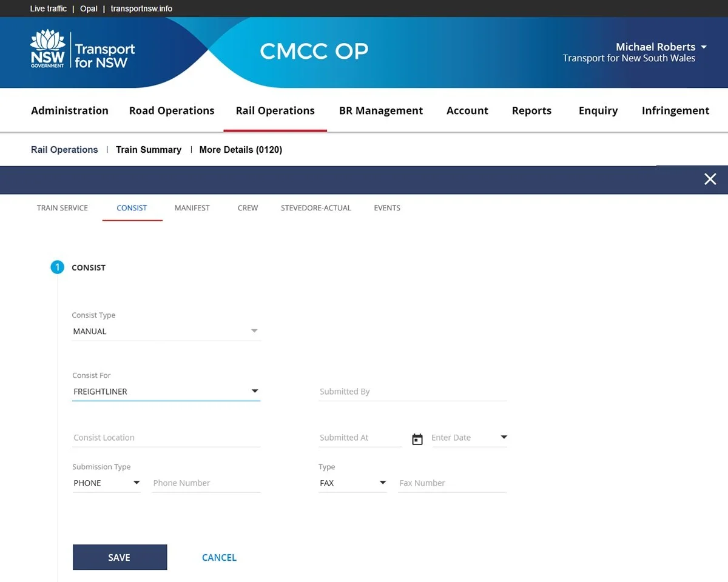Click the SAVE button
The width and height of the screenshot is (728, 582).
click(120, 557)
